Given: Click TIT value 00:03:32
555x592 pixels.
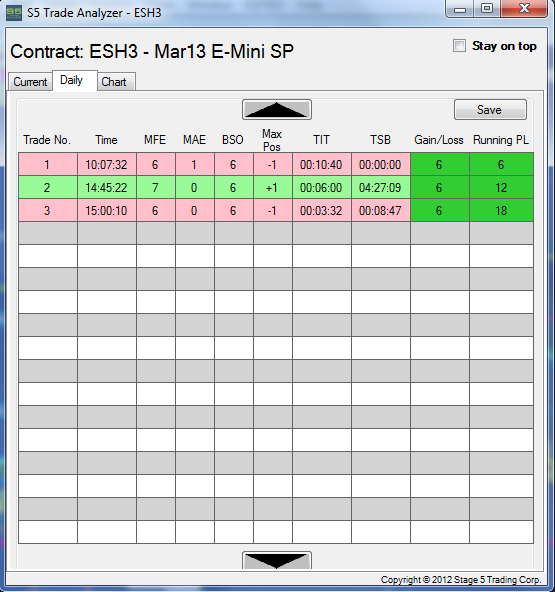Looking at the screenshot, I should pyautogui.click(x=322, y=210).
